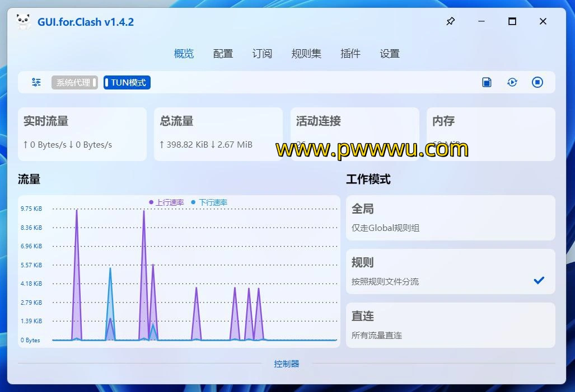575x392 pixels.
Task: Click the 总流量 card heading
Action: (176, 121)
